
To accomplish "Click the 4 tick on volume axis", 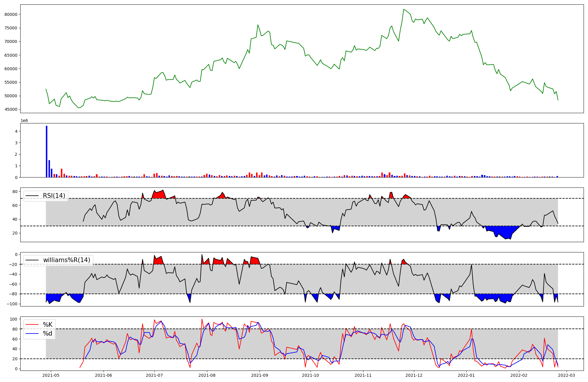I will pyautogui.click(x=16, y=131).
